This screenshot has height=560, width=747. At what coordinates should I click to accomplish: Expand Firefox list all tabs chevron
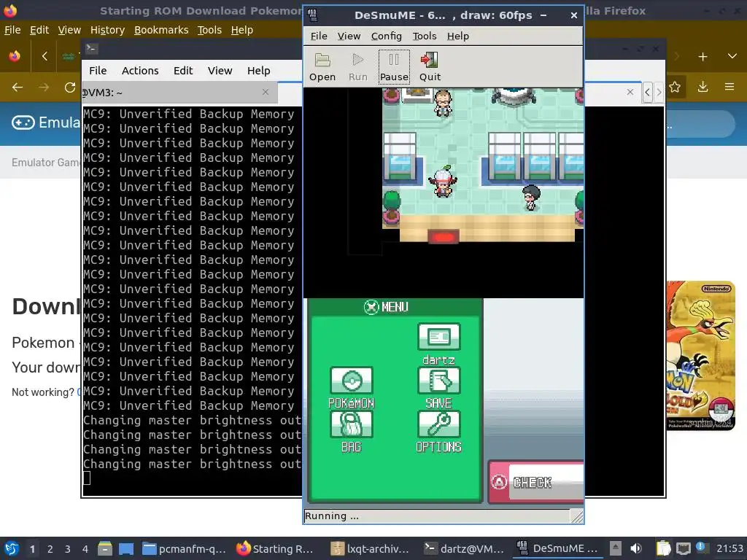(x=732, y=56)
